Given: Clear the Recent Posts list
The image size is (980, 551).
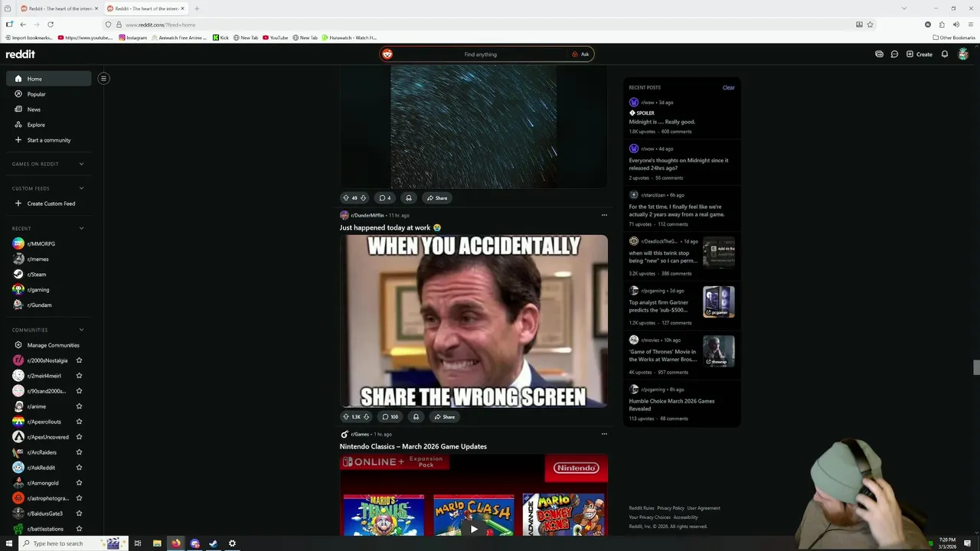Looking at the screenshot, I should 728,87.
